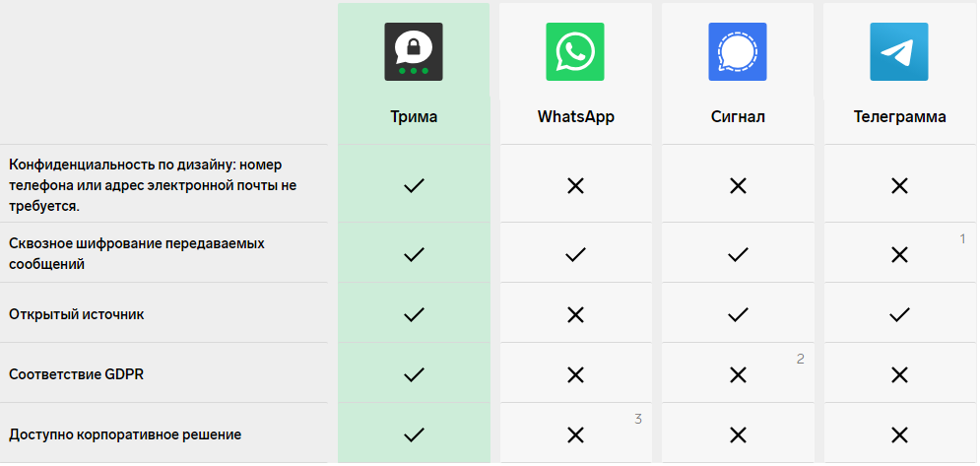Click the Открытый источник row label

(x=76, y=314)
